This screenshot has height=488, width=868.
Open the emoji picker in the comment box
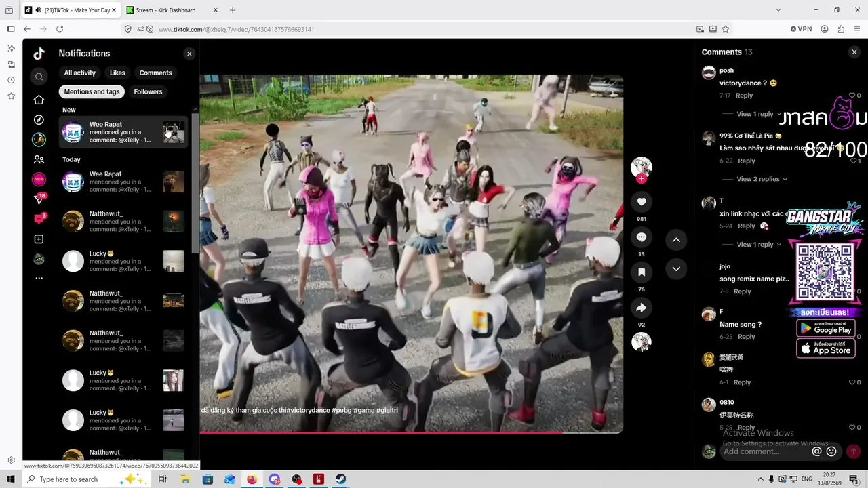pos(831,451)
